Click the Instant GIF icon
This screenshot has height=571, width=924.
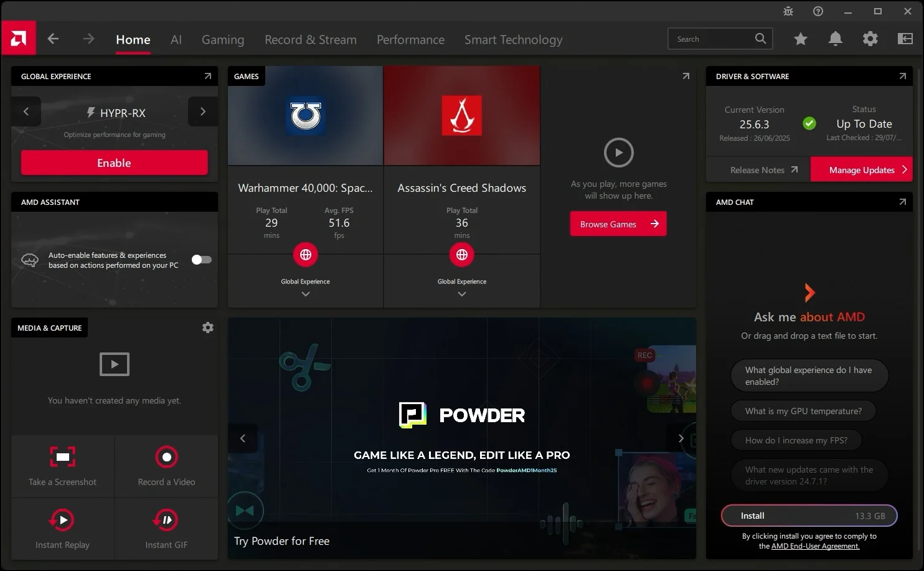click(x=166, y=520)
